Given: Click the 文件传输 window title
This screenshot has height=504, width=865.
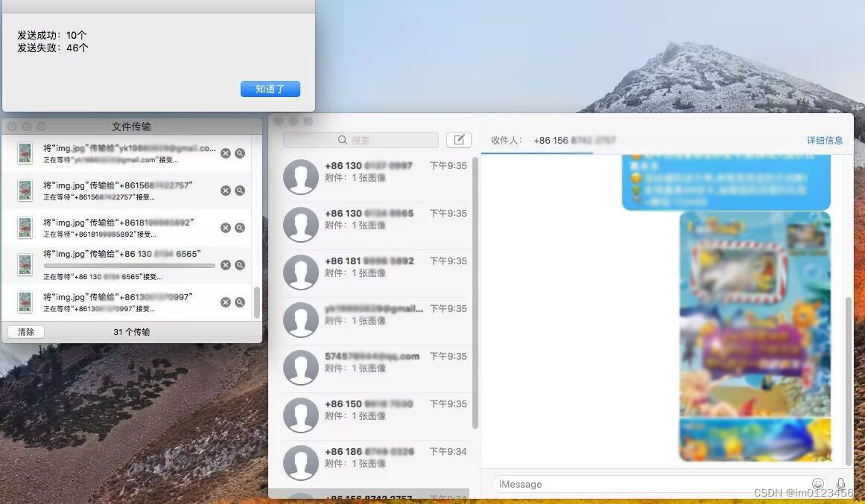Looking at the screenshot, I should pyautogui.click(x=131, y=127).
